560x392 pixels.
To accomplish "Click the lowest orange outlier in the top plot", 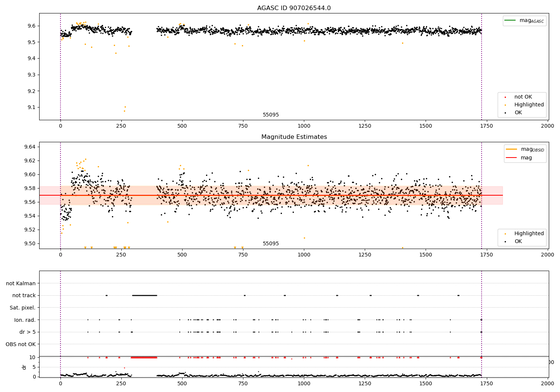I will (x=125, y=111).
